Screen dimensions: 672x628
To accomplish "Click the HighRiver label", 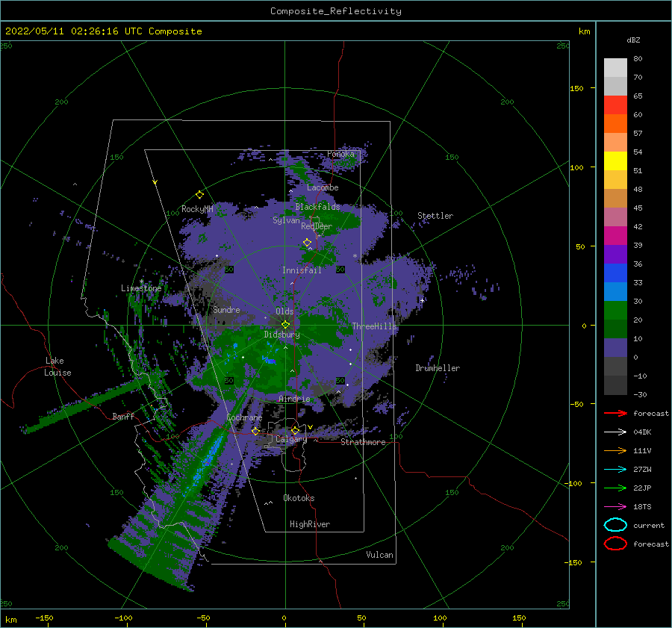I will 310,524.
